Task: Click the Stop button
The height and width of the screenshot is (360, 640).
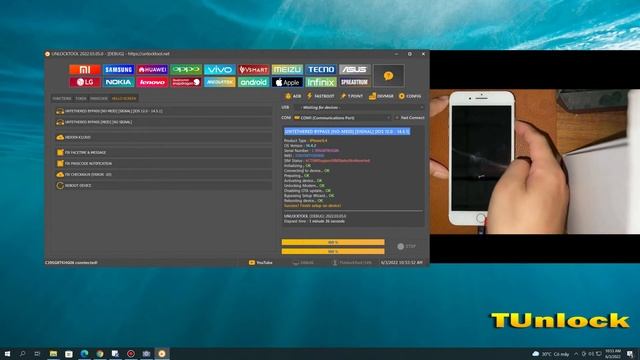Action: [x=407, y=247]
